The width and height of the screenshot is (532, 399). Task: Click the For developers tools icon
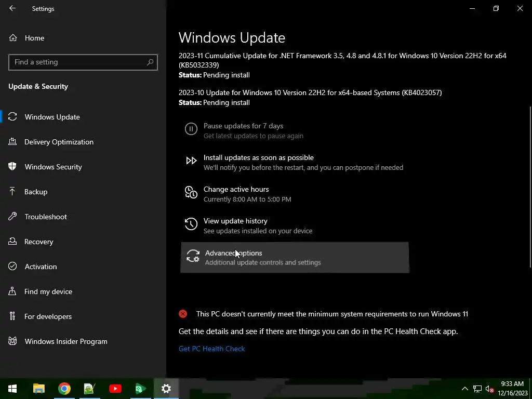tap(12, 316)
